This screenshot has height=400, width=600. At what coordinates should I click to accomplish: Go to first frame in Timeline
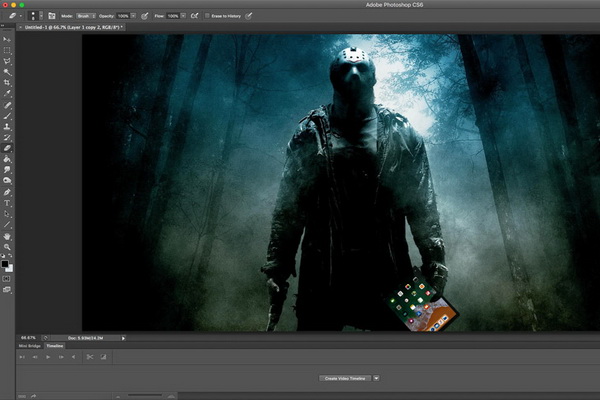pyautogui.click(x=22, y=357)
